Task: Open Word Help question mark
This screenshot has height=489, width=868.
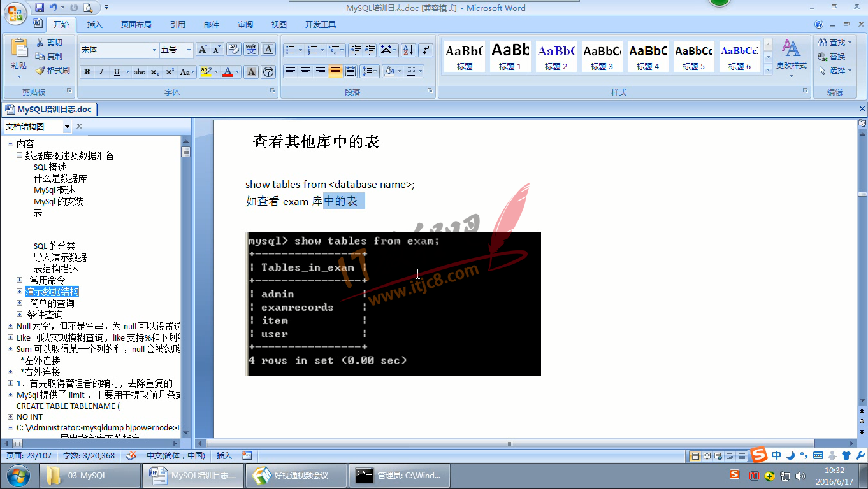Action: pos(819,24)
